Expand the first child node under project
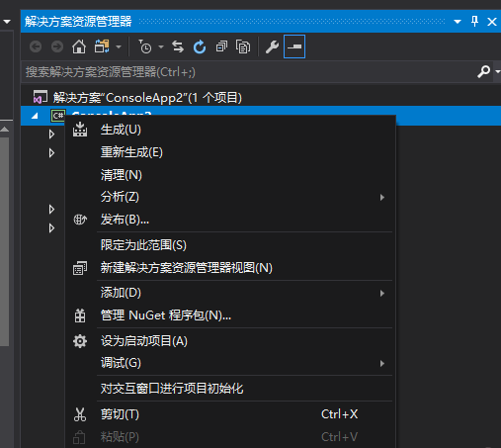 (51, 134)
